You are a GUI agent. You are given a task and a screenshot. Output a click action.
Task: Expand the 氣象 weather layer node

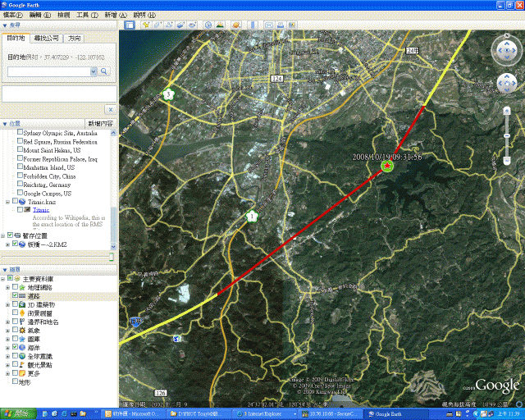click(7, 331)
